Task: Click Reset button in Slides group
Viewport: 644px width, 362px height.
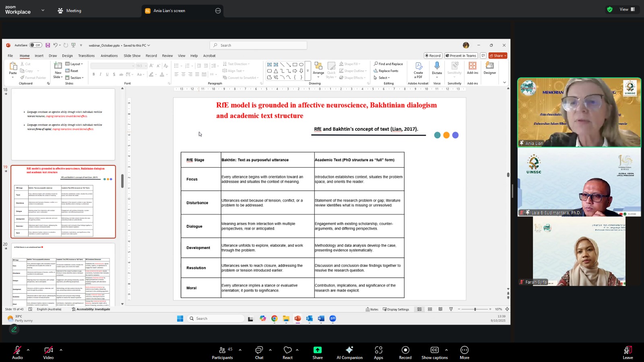Action: click(x=72, y=71)
